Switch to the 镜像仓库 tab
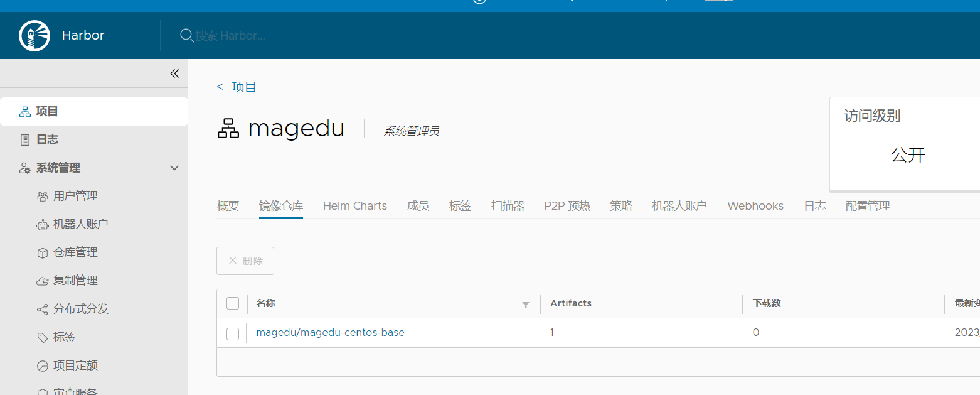980x395 pixels. click(281, 206)
